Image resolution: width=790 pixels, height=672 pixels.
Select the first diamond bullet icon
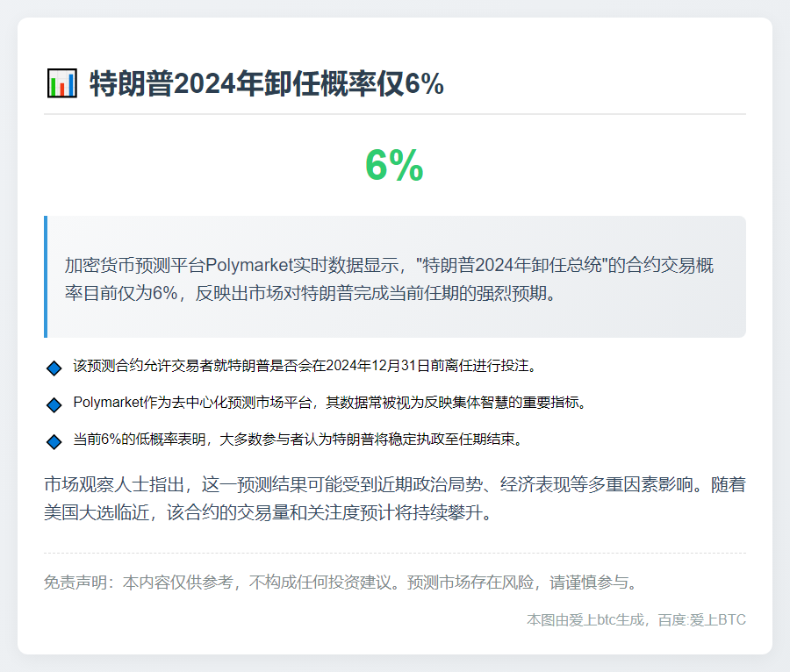click(53, 368)
